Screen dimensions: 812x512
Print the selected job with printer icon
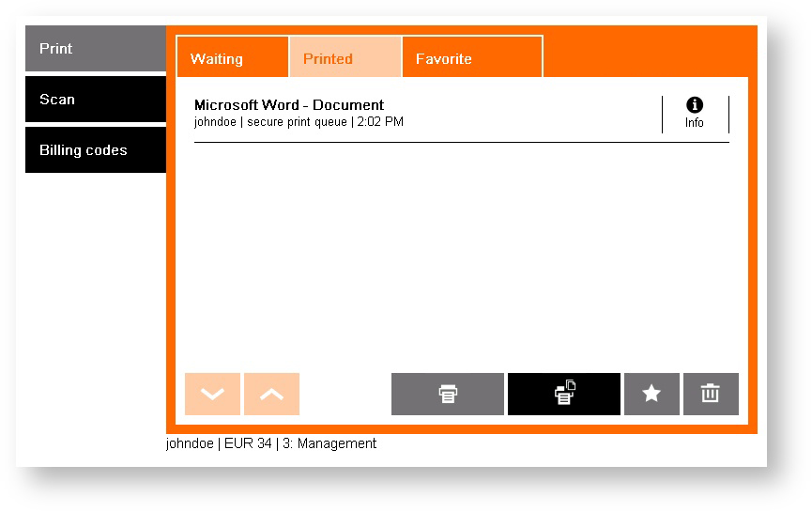(x=448, y=394)
